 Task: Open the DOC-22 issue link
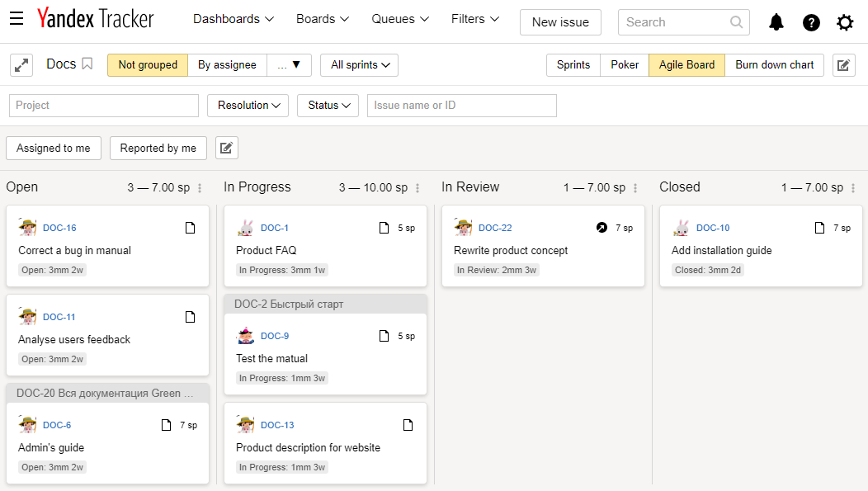pos(495,228)
